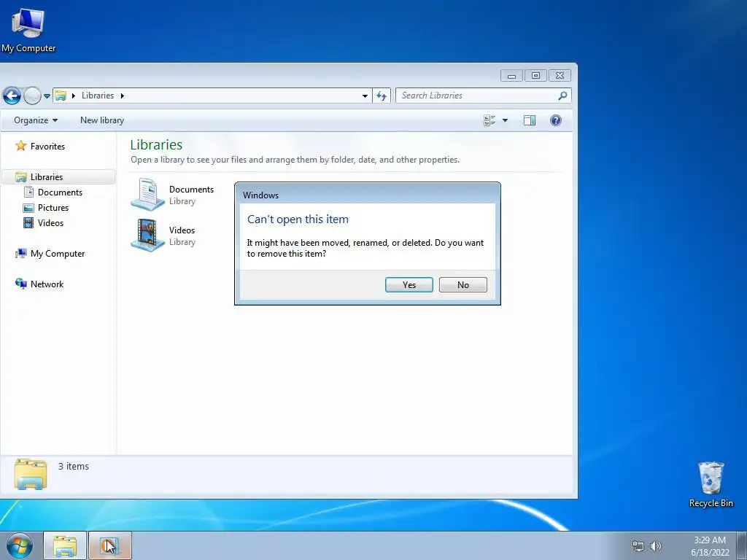Viewport: 747px width, 560px height.
Task: Minimize the Libraries window
Action: (511, 76)
